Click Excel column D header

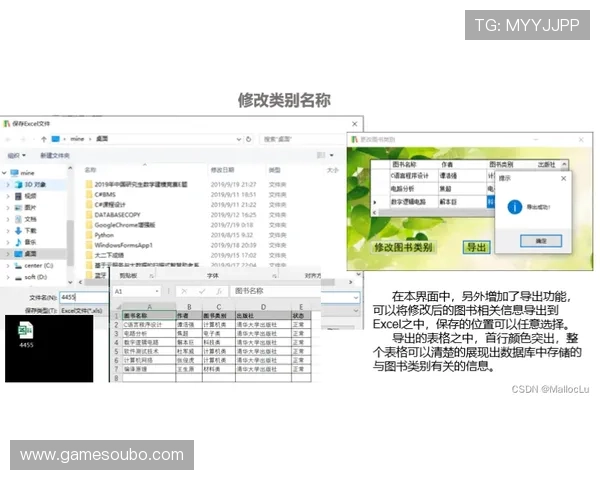click(x=263, y=307)
